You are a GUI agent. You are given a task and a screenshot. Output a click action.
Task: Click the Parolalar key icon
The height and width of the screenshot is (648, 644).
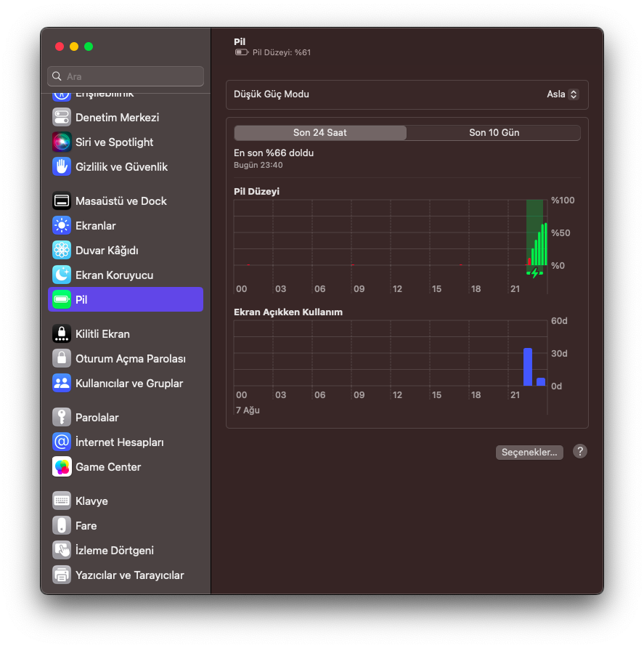tap(62, 418)
